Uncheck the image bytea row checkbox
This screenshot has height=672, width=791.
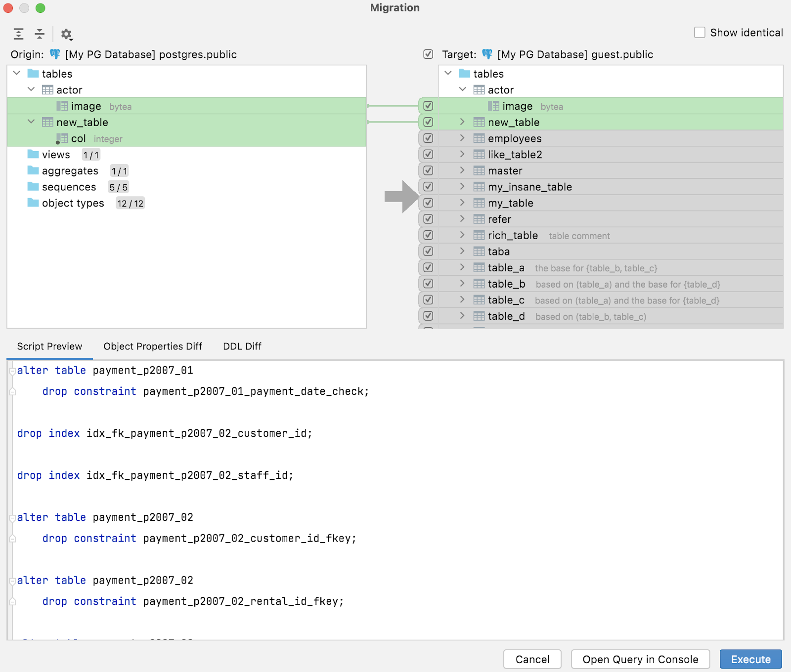click(428, 106)
